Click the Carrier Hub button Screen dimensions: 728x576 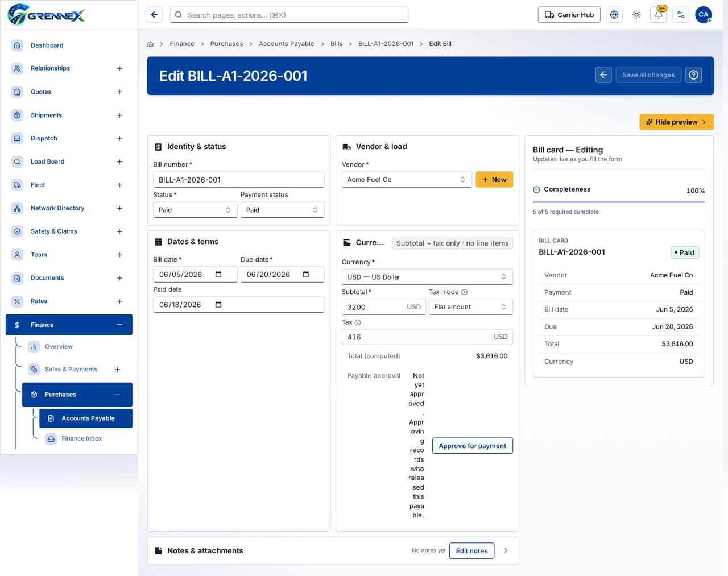[x=569, y=15]
